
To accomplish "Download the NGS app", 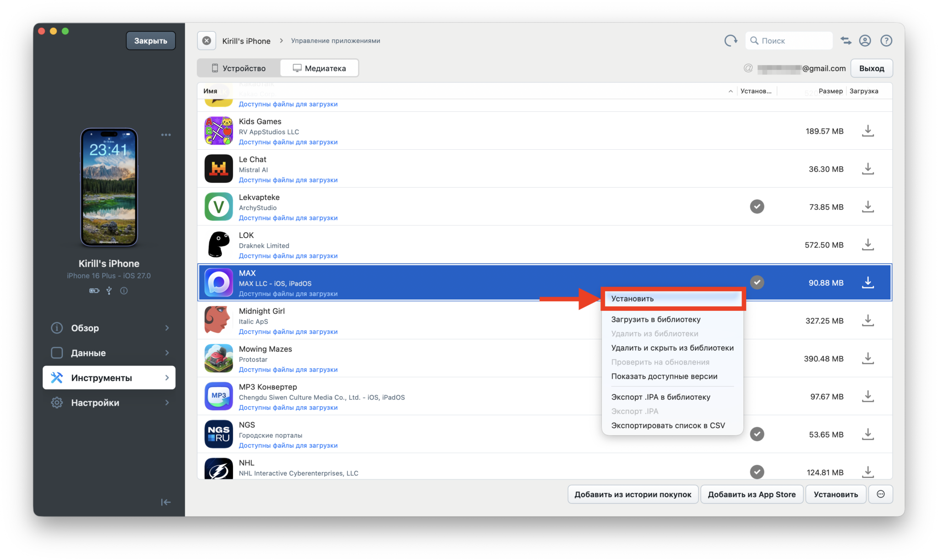I will click(x=867, y=434).
